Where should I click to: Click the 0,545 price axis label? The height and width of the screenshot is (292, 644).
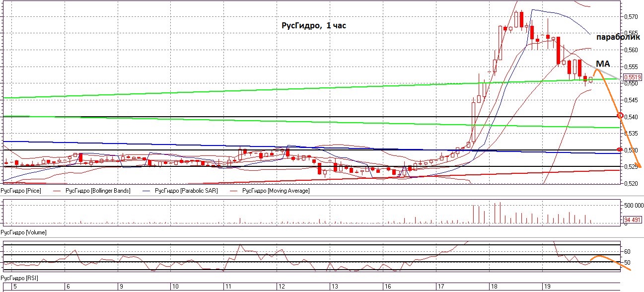point(631,100)
